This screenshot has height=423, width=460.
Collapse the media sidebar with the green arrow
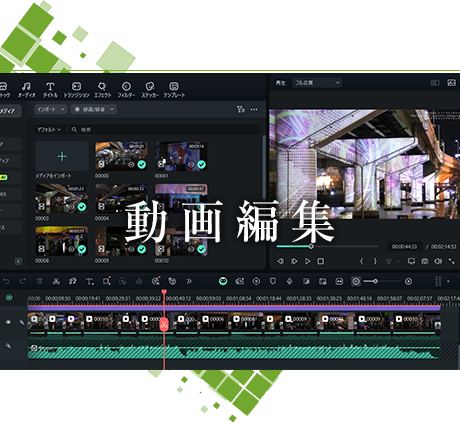[x=18, y=261]
